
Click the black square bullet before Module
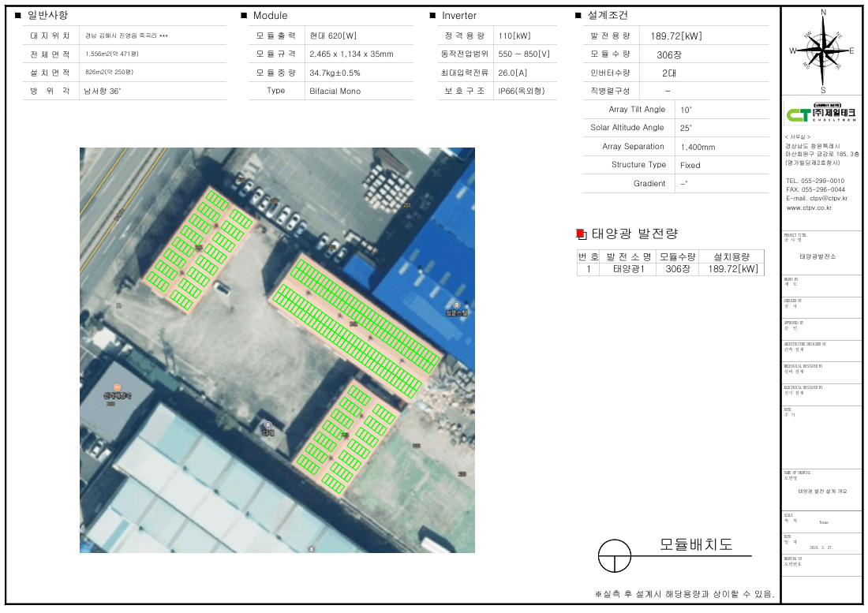pos(244,16)
